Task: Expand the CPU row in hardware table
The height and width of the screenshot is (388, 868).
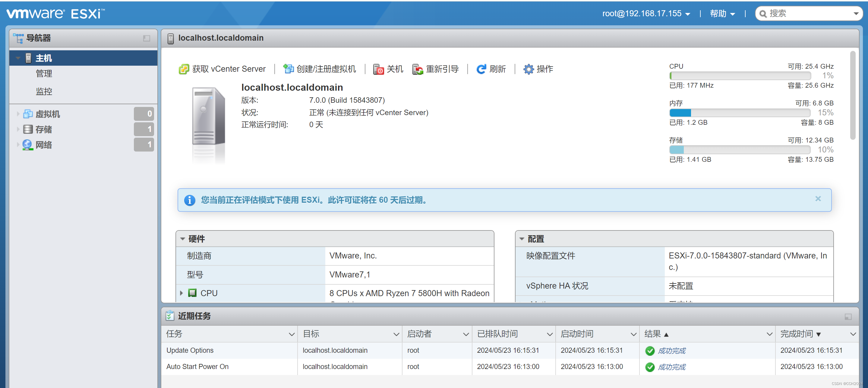Action: [x=181, y=293]
